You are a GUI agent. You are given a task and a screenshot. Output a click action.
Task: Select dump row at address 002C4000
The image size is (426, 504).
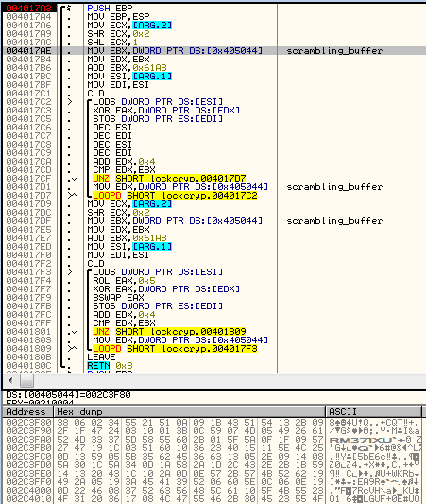(x=213, y=491)
